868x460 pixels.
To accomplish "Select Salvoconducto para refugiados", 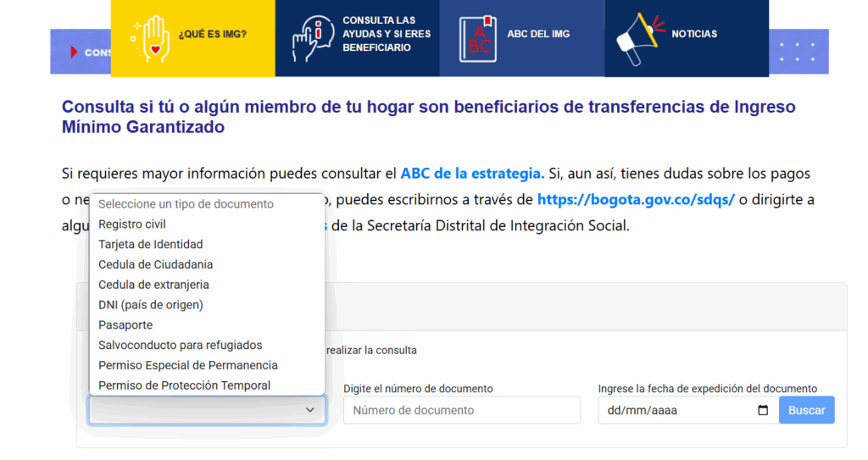I will point(207,345).
